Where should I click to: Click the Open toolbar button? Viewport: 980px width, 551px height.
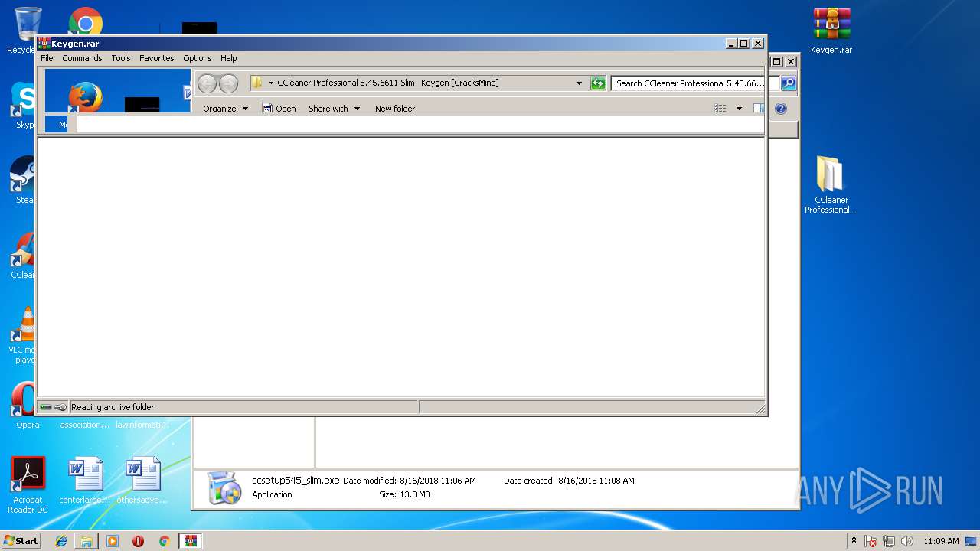coord(279,109)
